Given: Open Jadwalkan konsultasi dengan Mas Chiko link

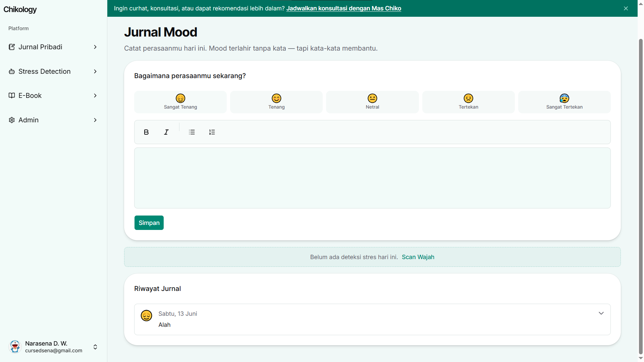Looking at the screenshot, I should 344,8.
